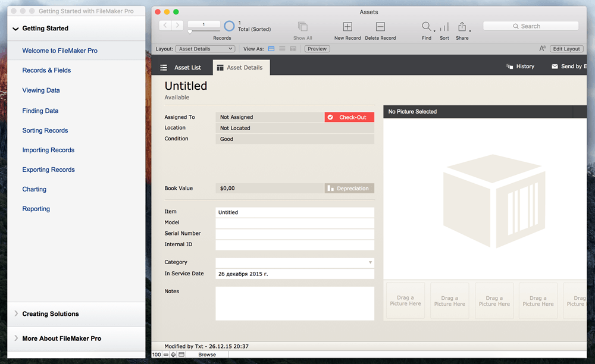595x364 pixels.
Task: Click the record navigation slider
Action: click(203, 31)
